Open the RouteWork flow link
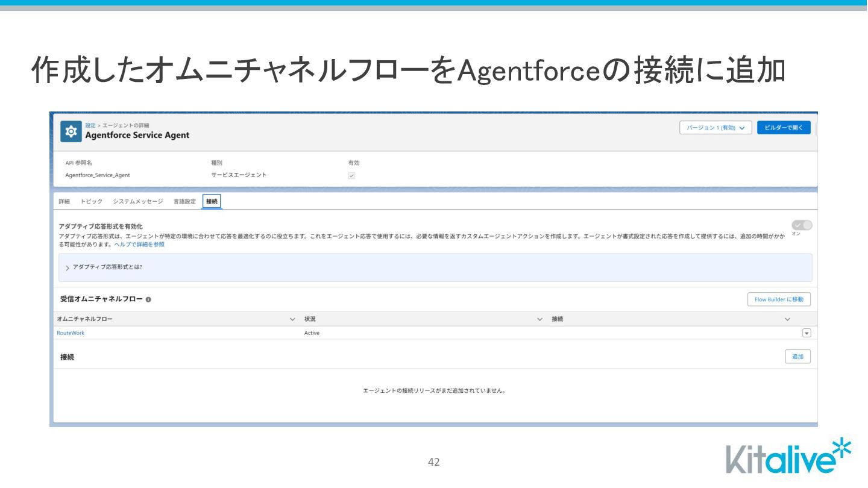The height and width of the screenshot is (488, 868). tap(71, 333)
